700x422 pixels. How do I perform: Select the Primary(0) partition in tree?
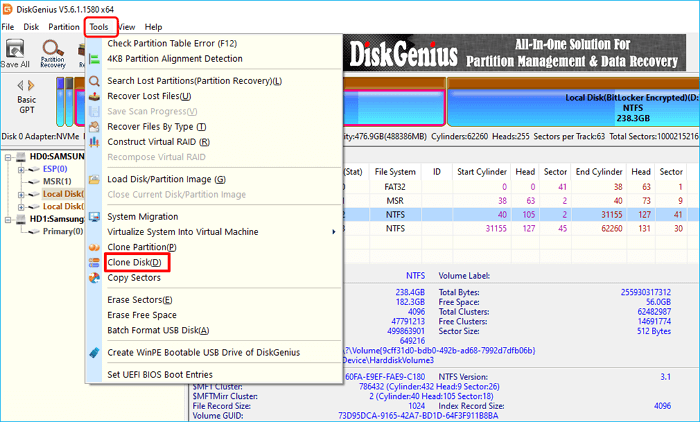62,231
